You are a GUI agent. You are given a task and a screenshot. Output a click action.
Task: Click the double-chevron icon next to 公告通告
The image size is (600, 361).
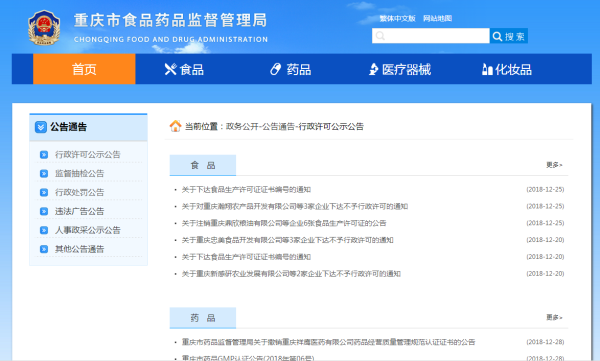pyautogui.click(x=41, y=127)
